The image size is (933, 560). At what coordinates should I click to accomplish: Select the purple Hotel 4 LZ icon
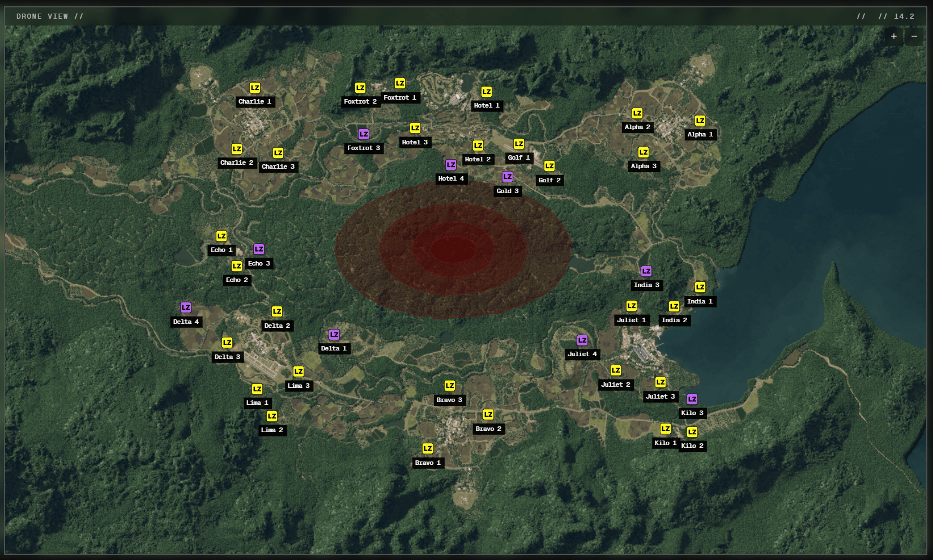pyautogui.click(x=451, y=165)
